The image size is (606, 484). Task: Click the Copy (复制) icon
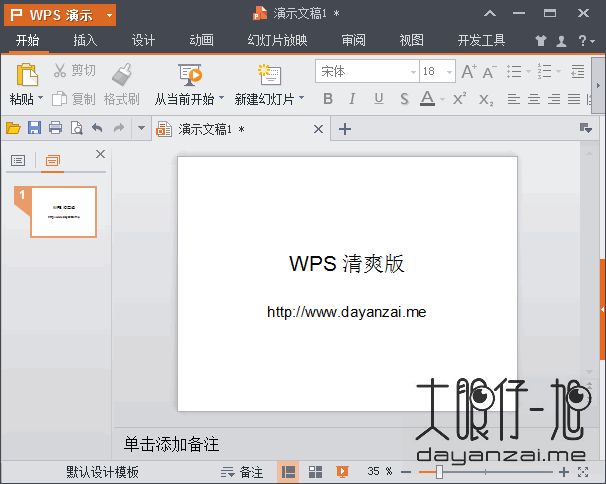pyautogui.click(x=59, y=99)
